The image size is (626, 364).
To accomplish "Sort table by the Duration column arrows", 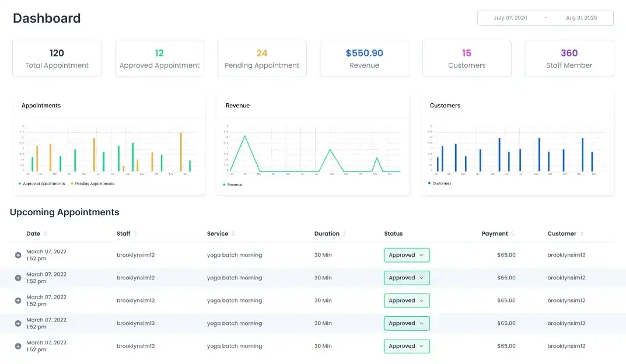I will click(345, 233).
